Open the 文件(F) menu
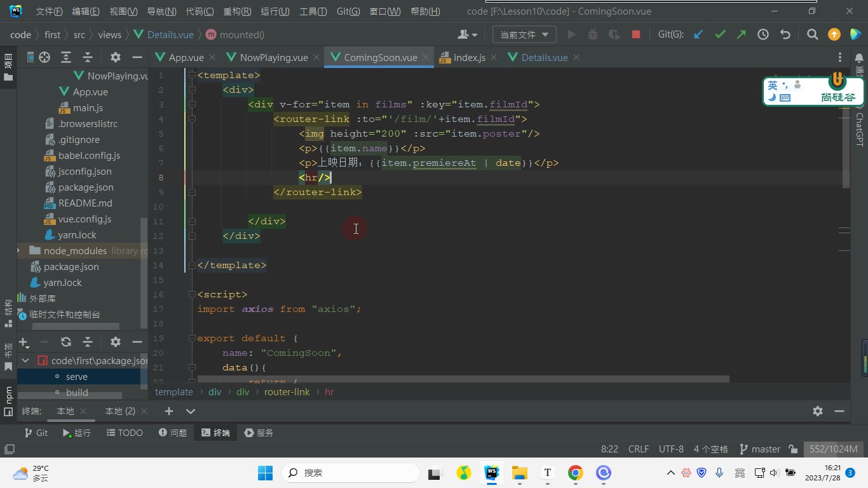868x488 pixels. click(x=49, y=11)
